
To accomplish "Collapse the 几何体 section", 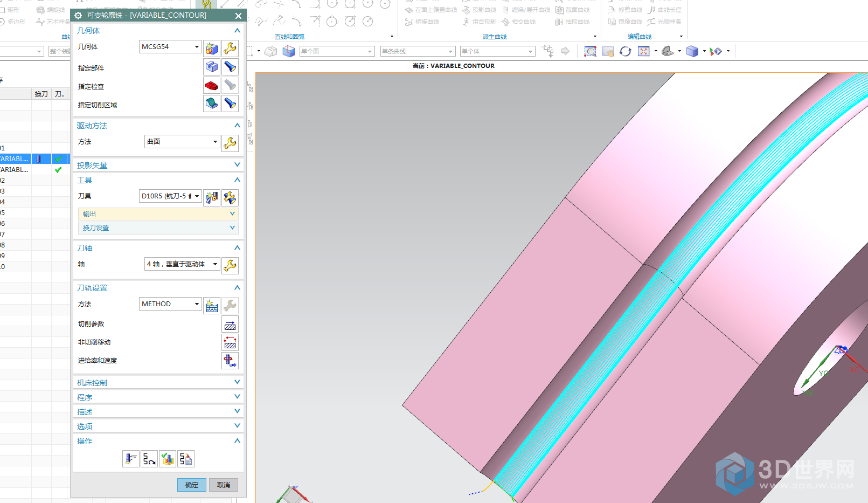I will point(237,31).
